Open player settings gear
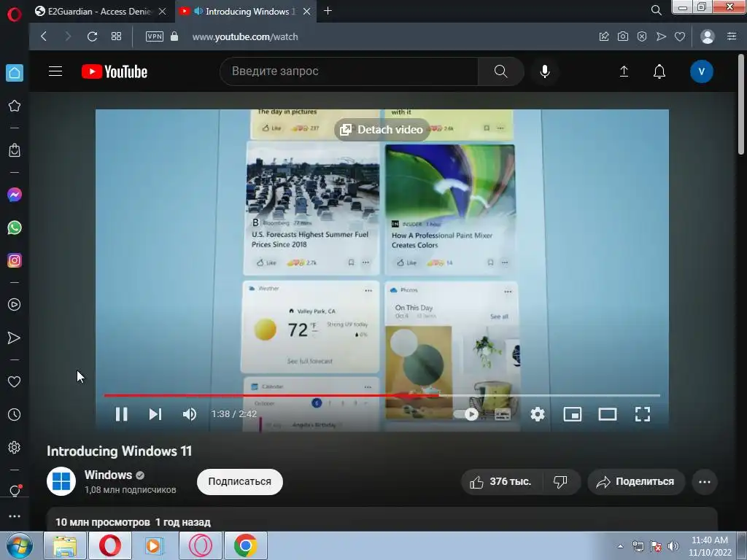 538,414
